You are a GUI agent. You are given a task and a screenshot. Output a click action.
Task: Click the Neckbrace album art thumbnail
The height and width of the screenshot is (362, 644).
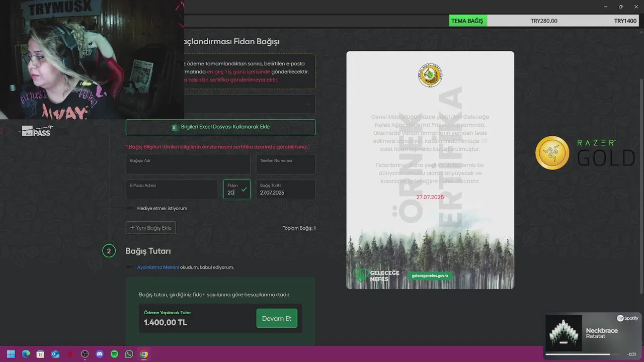[x=563, y=333]
